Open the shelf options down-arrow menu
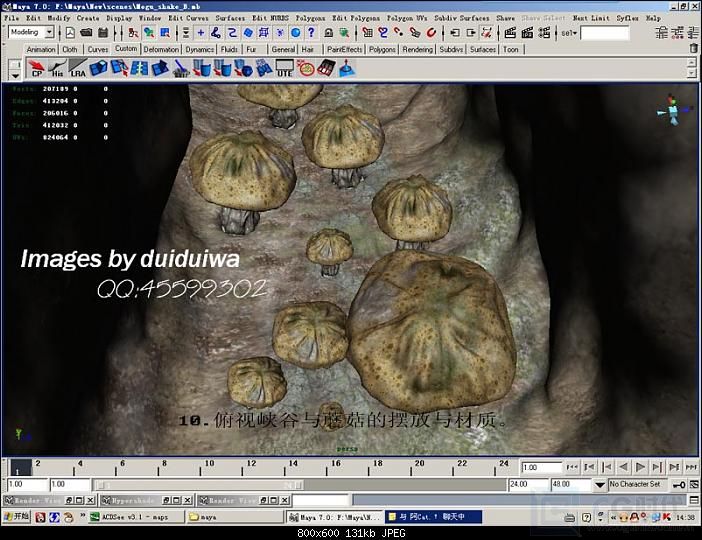The image size is (702, 540). coord(15,76)
